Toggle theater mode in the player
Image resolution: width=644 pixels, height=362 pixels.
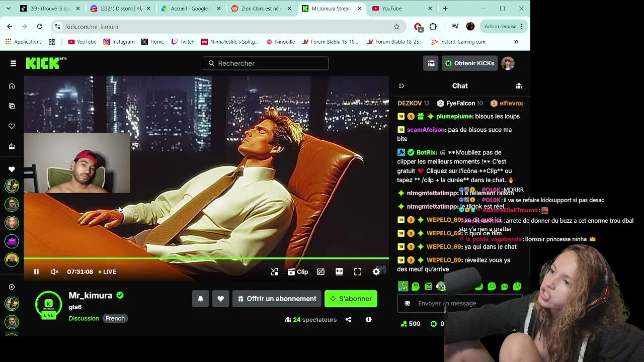339,271
